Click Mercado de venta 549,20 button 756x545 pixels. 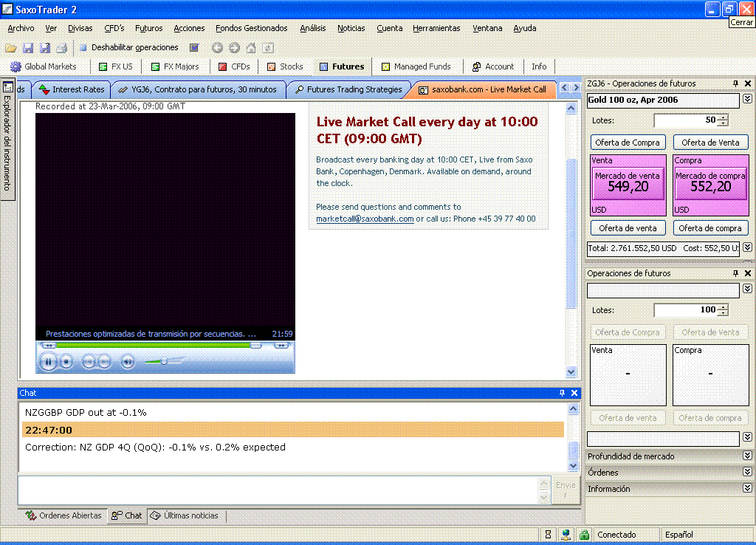tap(628, 182)
